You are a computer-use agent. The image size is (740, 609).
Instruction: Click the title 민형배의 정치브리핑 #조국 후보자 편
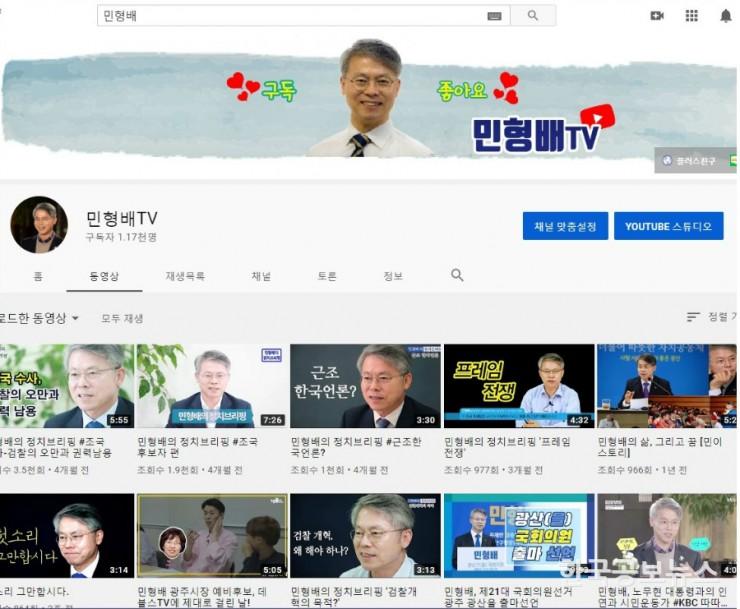[x=197, y=447]
